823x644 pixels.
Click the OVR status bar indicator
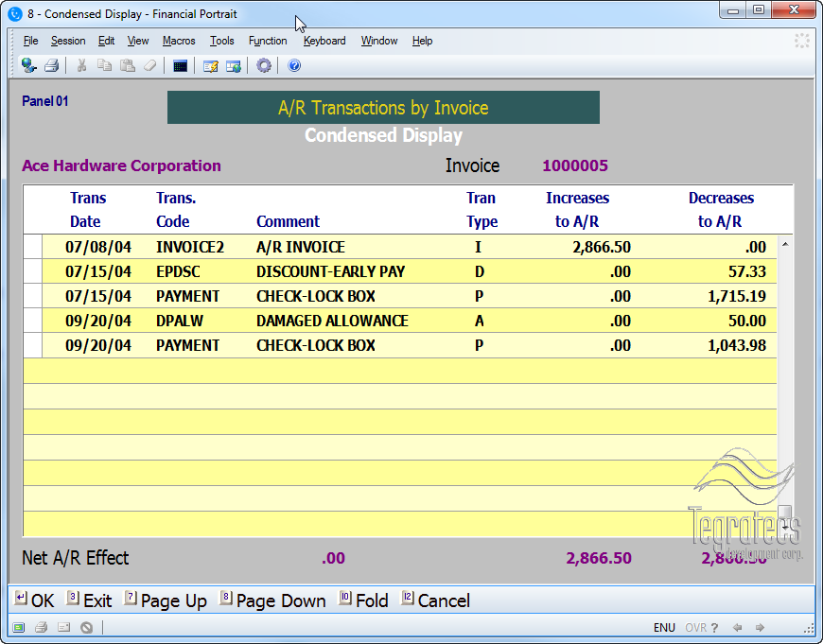[695, 627]
